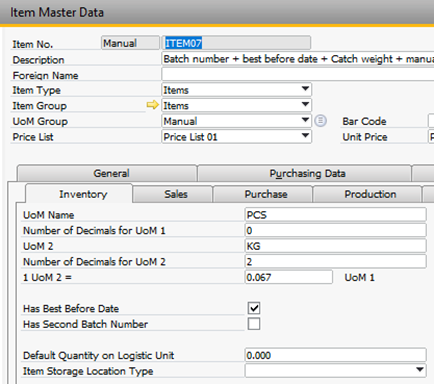Uncheck the Has Best Before Date checkbox

pos(254,308)
